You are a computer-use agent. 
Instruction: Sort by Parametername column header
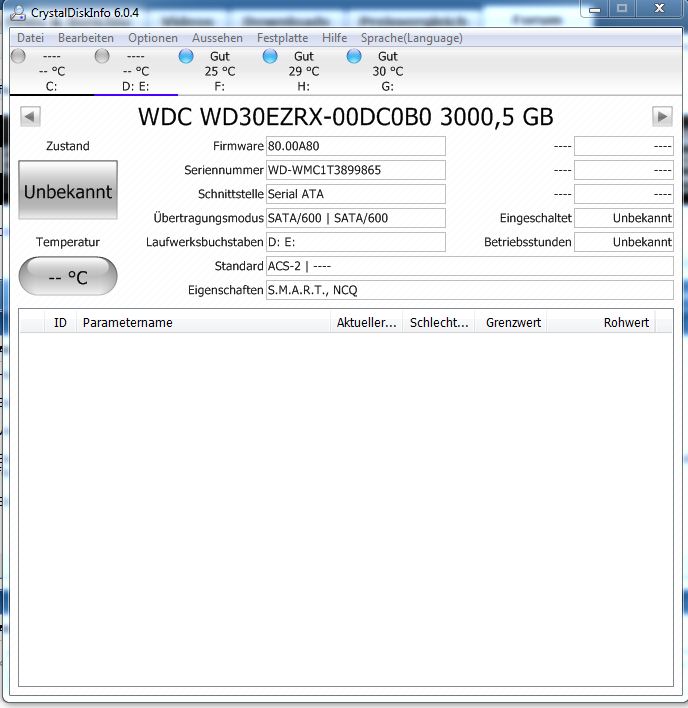(x=203, y=322)
